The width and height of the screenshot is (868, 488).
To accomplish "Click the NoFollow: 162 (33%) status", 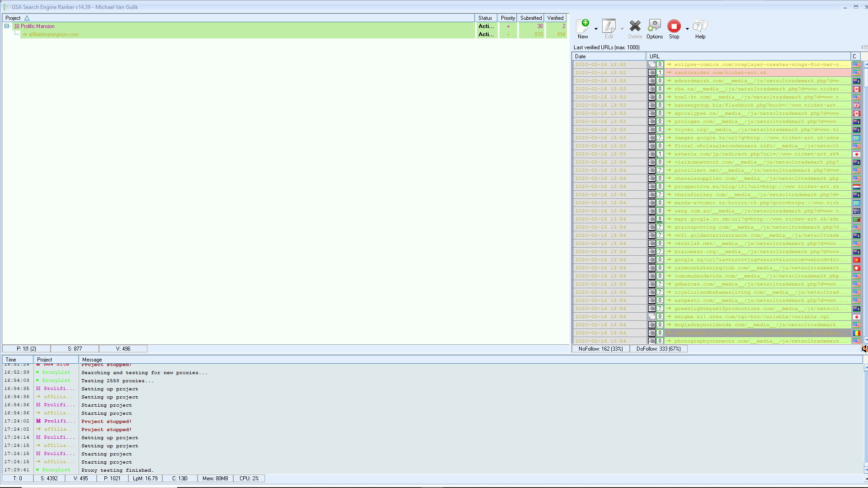I will 601,349.
